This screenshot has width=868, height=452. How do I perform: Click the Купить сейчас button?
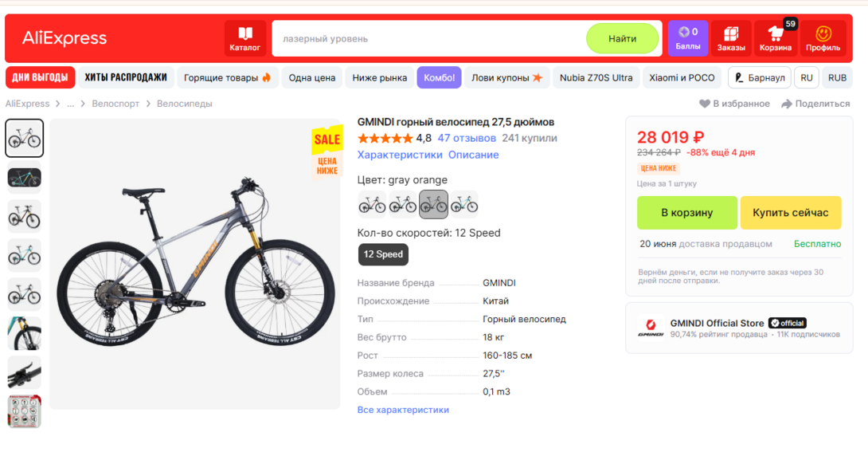[790, 213]
